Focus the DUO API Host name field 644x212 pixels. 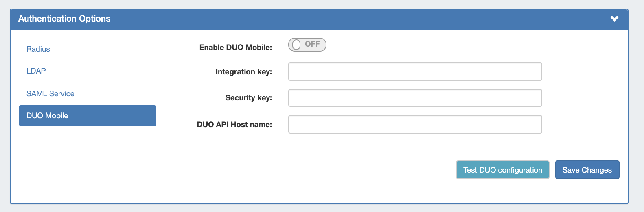(x=415, y=124)
